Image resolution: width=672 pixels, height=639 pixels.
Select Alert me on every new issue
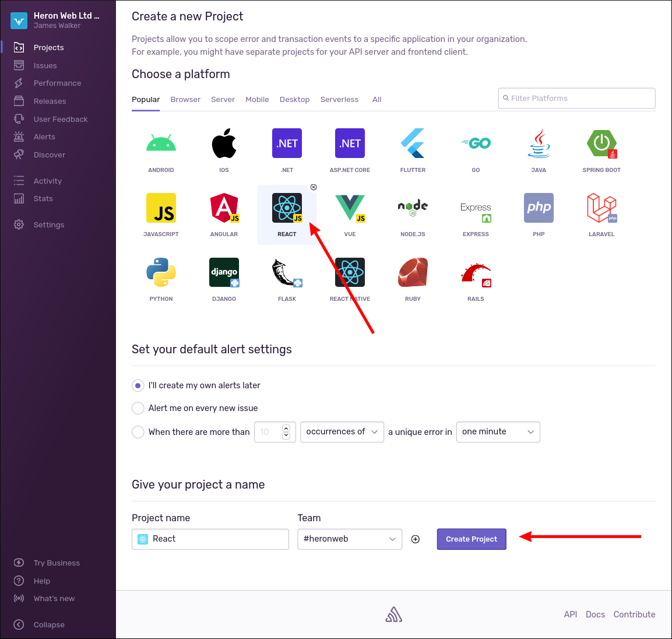tap(138, 408)
